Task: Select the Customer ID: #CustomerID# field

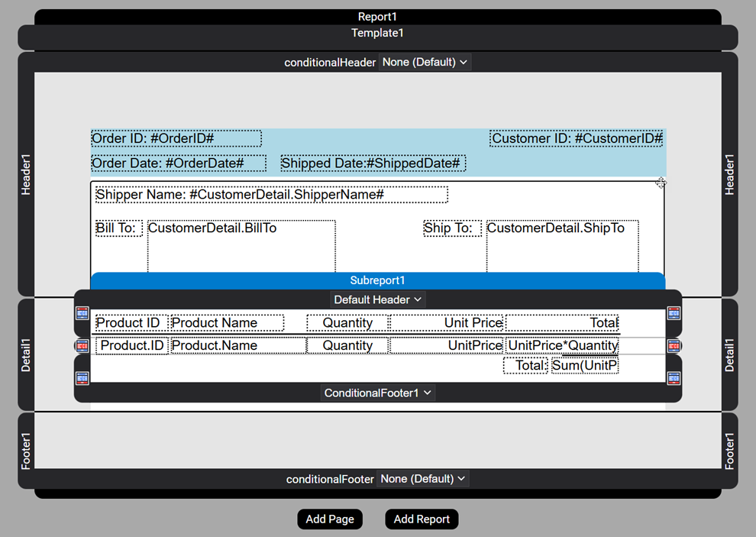Action: [576, 138]
